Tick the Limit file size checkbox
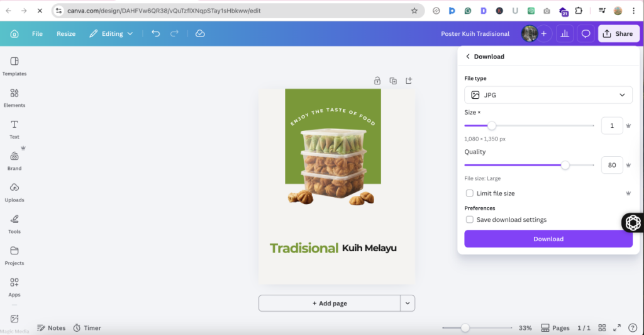Image resolution: width=644 pixels, height=335 pixels. click(x=469, y=193)
